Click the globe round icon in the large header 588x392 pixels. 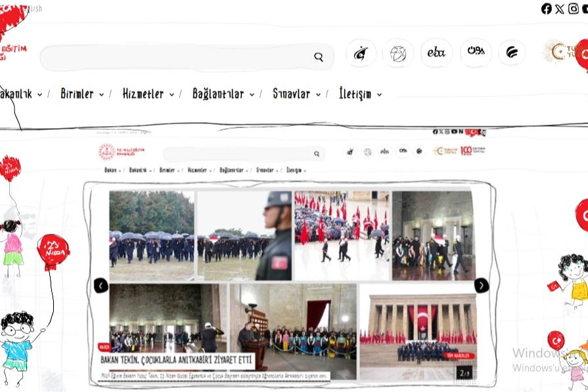tap(398, 53)
